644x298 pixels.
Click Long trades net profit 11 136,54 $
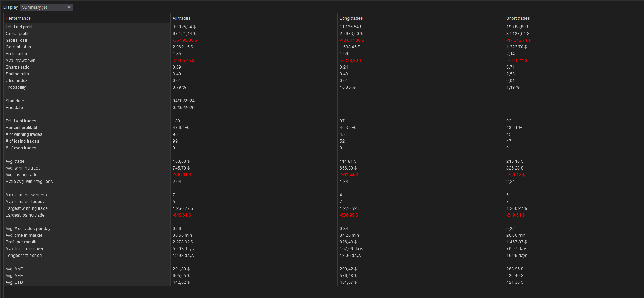[351, 27]
